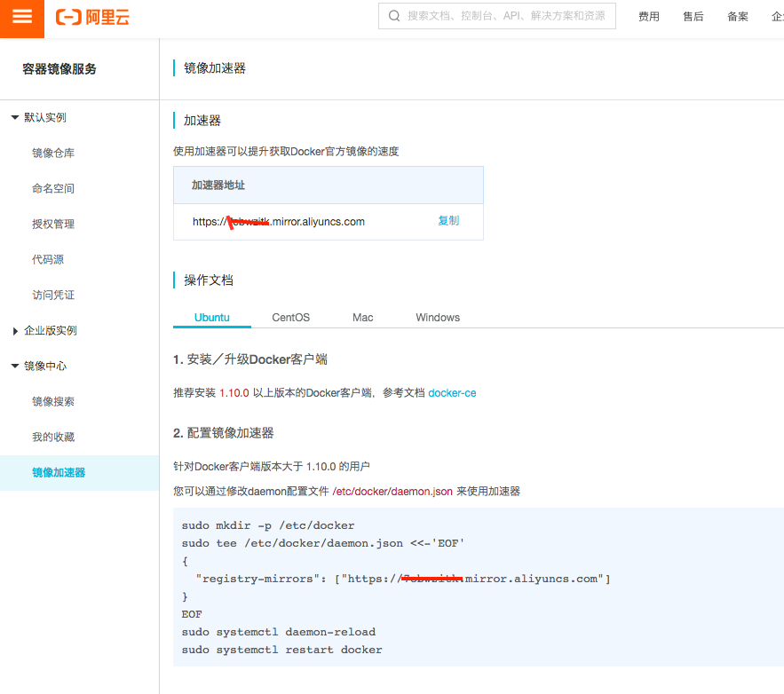Viewport: 784px width, 694px height.
Task: Click the red 1.10.0 version text
Action: 234,393
